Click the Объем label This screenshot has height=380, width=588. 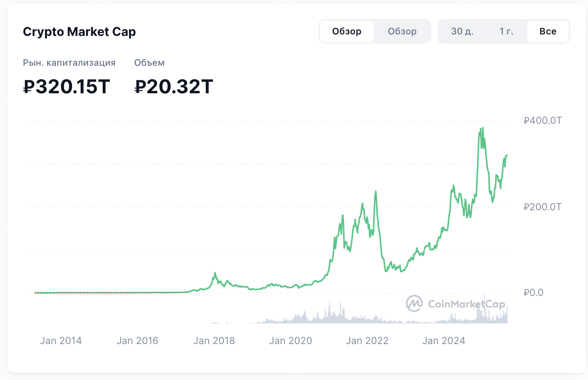coord(149,63)
